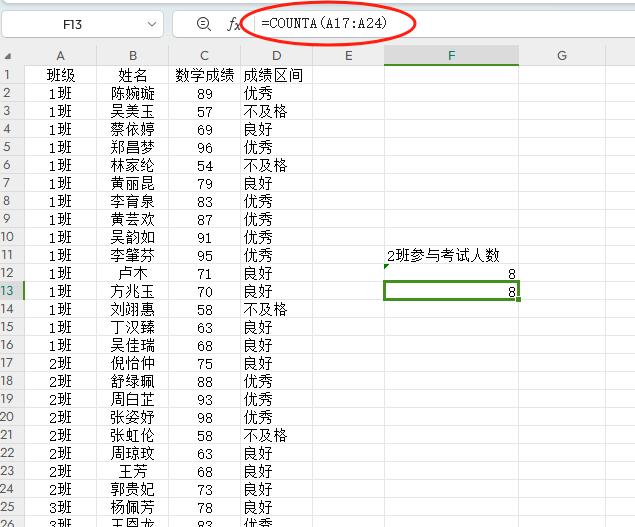The image size is (635, 527).
Task: Click header cell '数学成绩'
Action: click(205, 75)
